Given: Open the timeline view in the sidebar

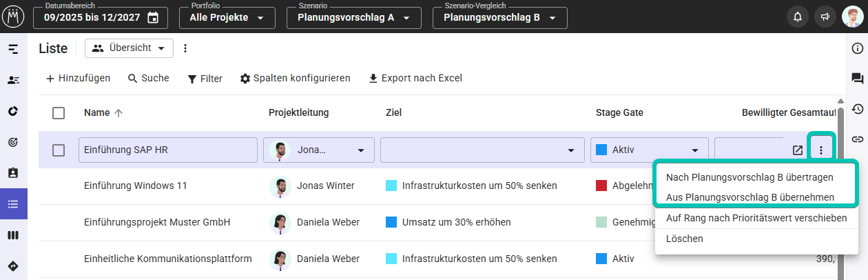Looking at the screenshot, I should (13, 49).
